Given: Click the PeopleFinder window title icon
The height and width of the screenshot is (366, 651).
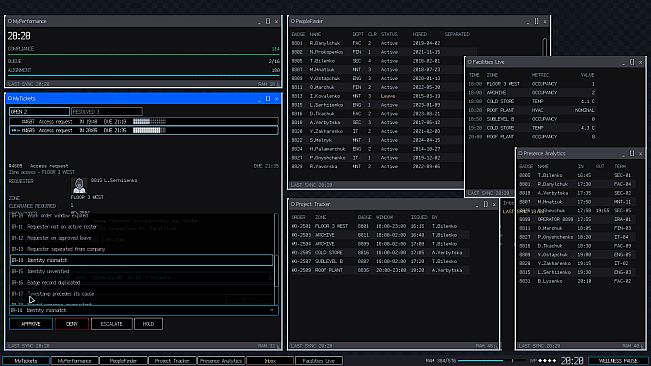Looking at the screenshot, I should [293, 21].
